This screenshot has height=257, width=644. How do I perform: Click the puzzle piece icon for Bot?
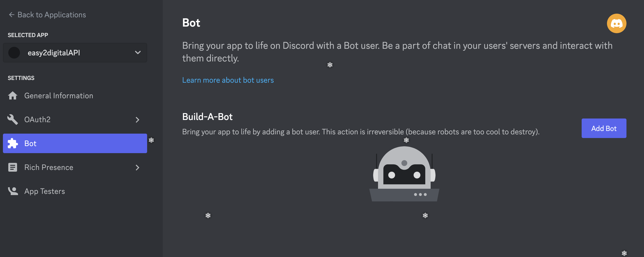click(12, 143)
